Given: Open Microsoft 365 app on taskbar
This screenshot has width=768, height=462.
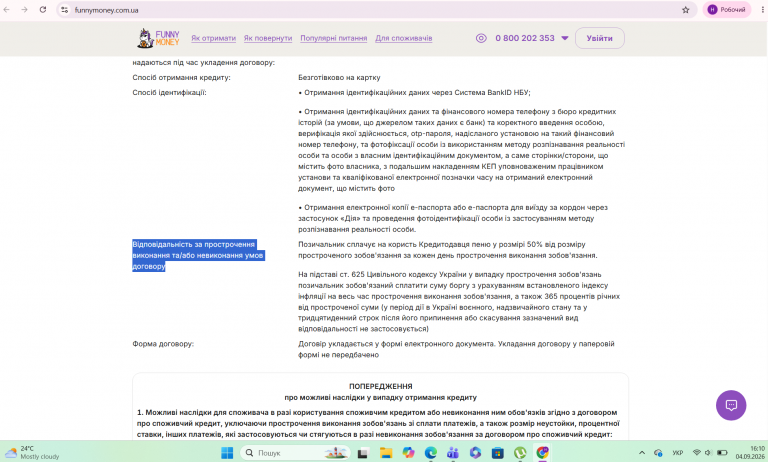Looking at the screenshot, I should click(x=475, y=453).
